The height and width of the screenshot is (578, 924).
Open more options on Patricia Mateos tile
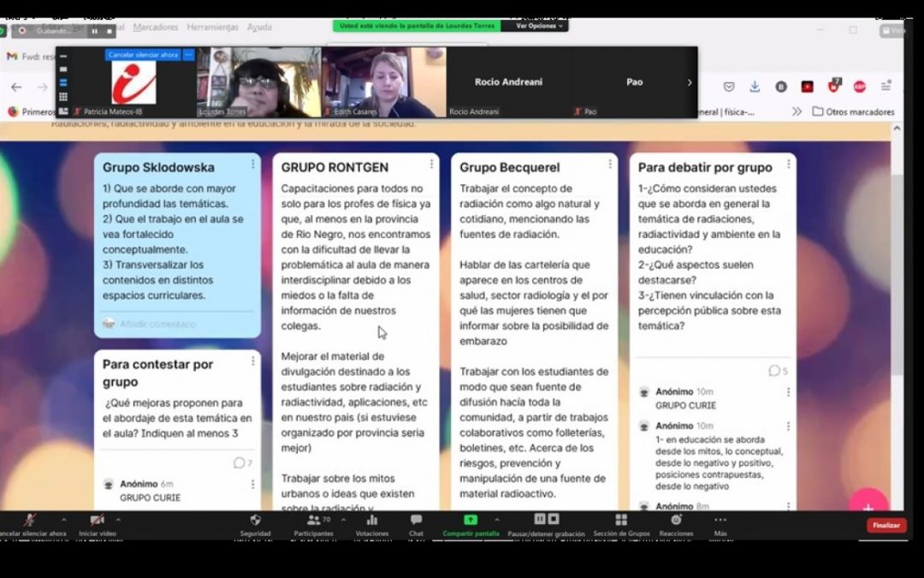click(188, 55)
